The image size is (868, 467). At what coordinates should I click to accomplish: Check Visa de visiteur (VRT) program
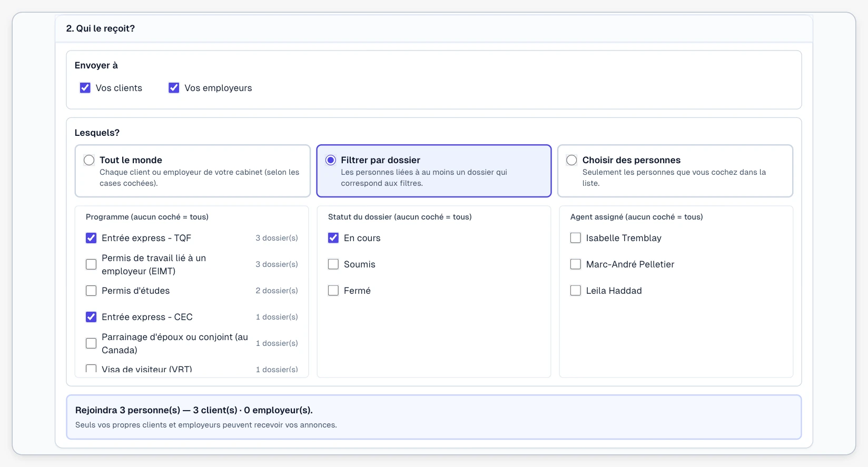tap(91, 369)
